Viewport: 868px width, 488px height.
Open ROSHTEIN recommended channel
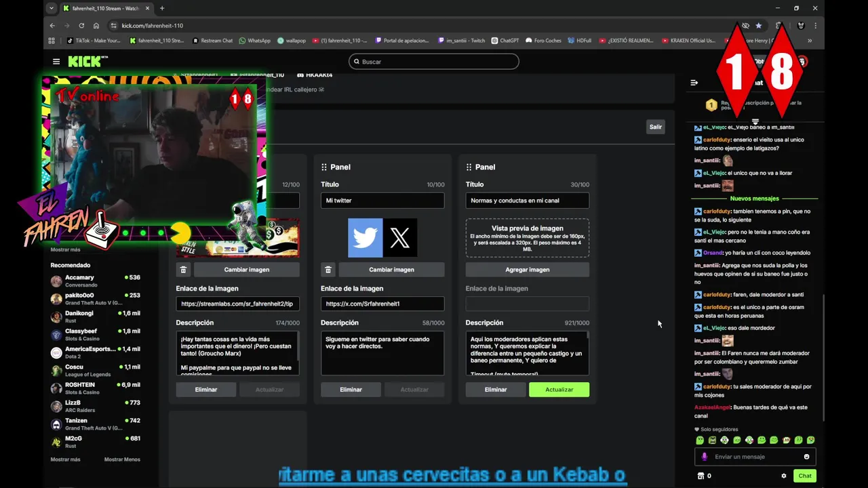[x=96, y=388]
